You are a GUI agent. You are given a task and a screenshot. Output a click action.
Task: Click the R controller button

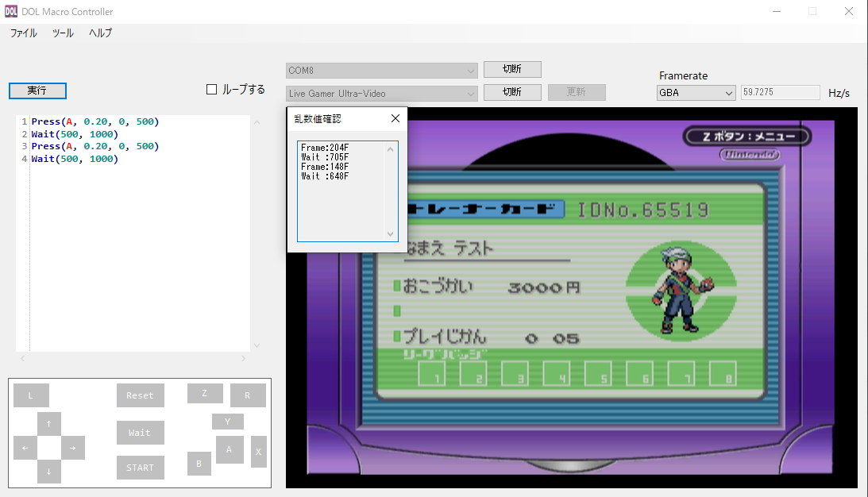point(248,395)
